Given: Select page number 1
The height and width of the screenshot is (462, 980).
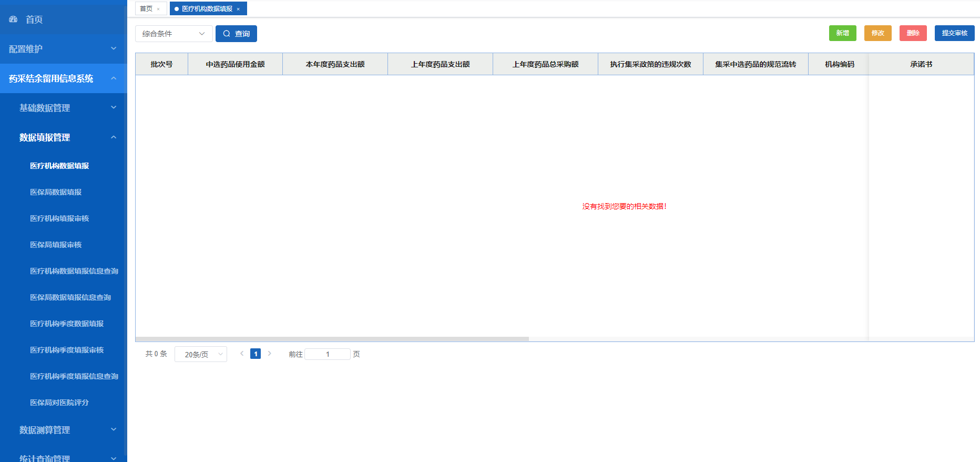Looking at the screenshot, I should (256, 354).
